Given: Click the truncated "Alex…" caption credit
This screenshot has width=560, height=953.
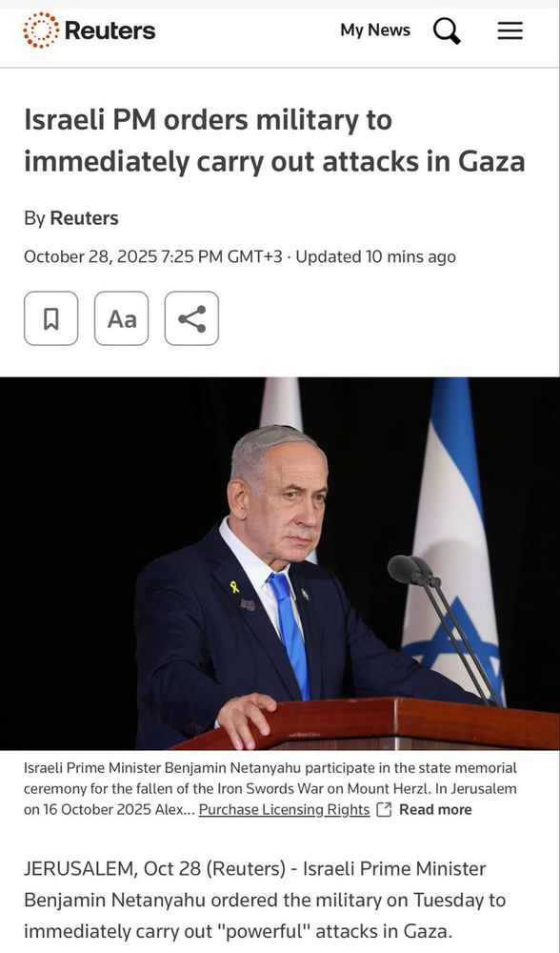Looking at the screenshot, I should click(x=178, y=810).
